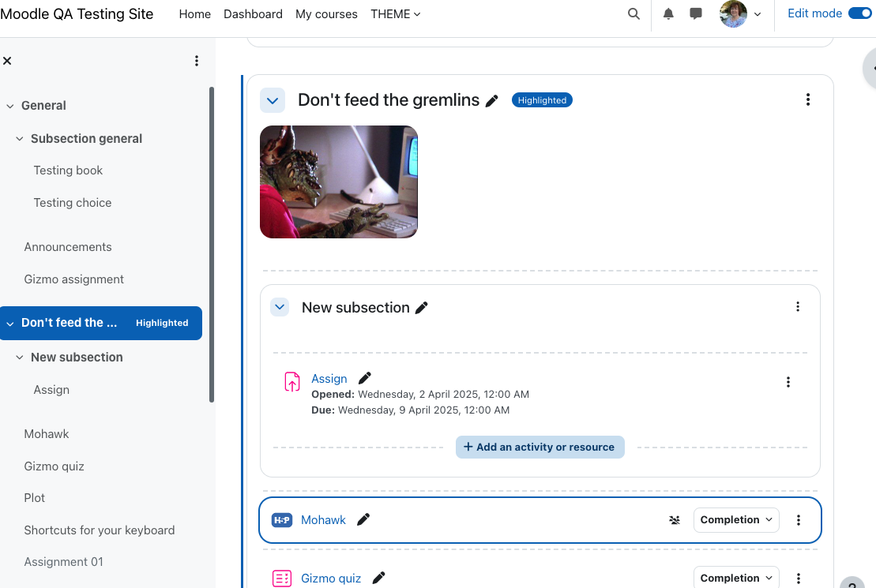876x588 pixels.
Task: Collapse New subsection in course index
Action: (x=20, y=358)
